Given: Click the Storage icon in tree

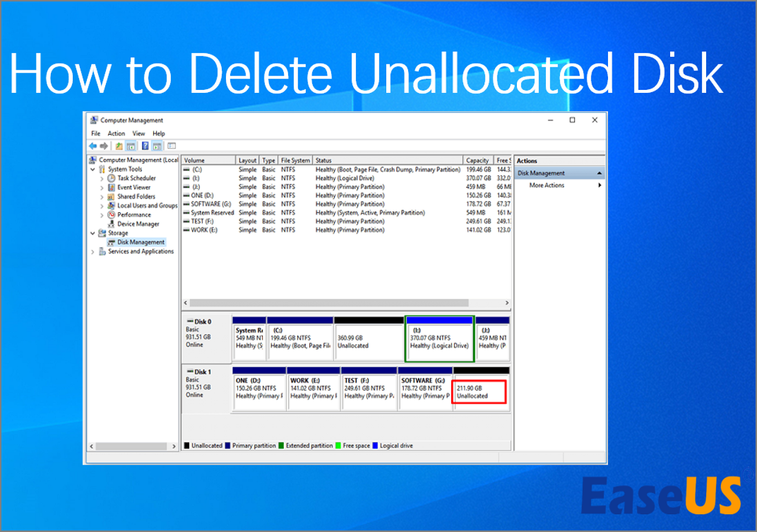Looking at the screenshot, I should 102,233.
